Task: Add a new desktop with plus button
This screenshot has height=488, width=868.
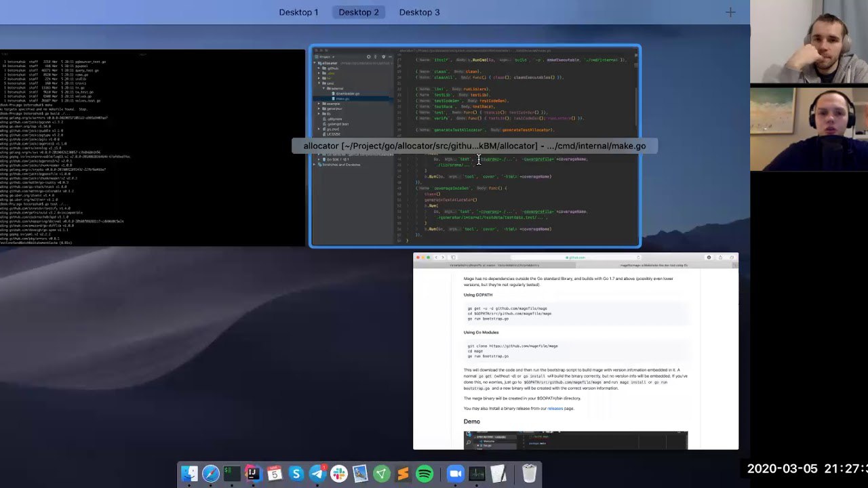Action: [730, 12]
